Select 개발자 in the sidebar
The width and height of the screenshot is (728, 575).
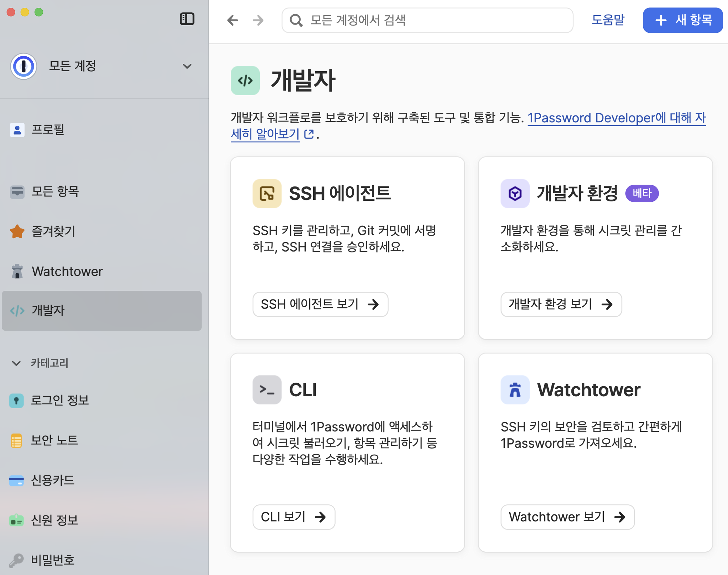102,311
